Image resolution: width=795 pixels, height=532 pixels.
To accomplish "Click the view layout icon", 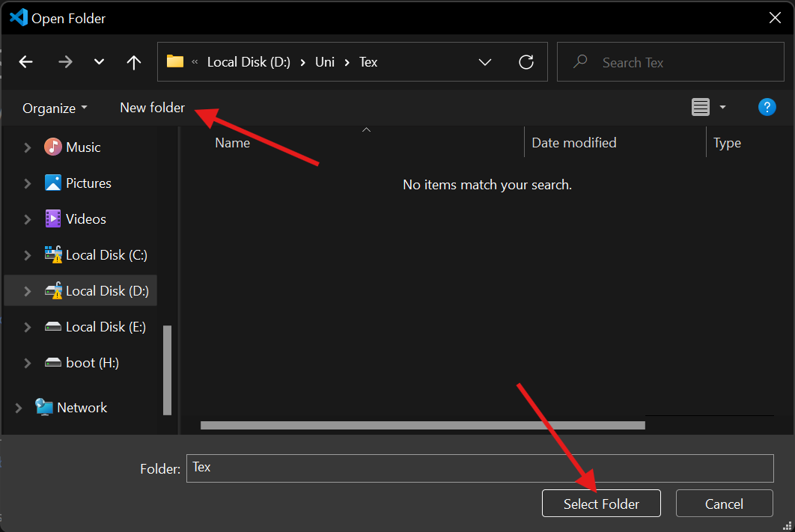I will (x=700, y=108).
